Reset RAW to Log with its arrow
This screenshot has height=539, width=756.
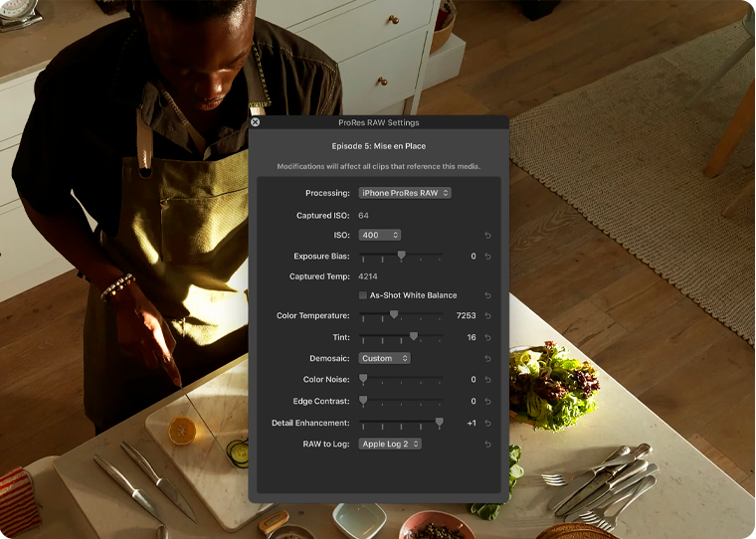[488, 445]
